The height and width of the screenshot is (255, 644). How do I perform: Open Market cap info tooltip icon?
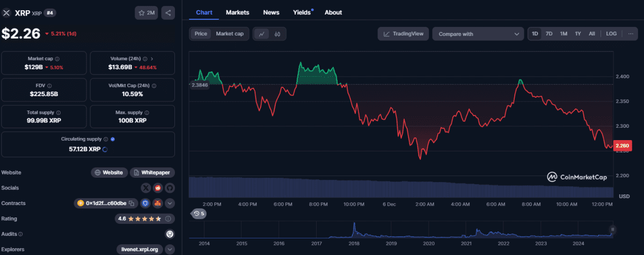click(x=57, y=59)
